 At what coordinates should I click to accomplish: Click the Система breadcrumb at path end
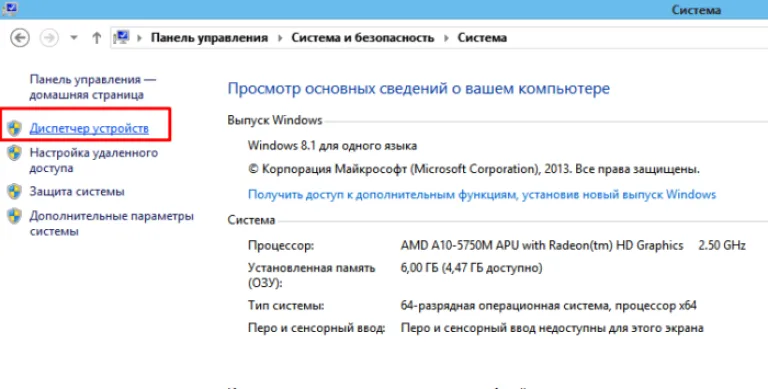(482, 38)
